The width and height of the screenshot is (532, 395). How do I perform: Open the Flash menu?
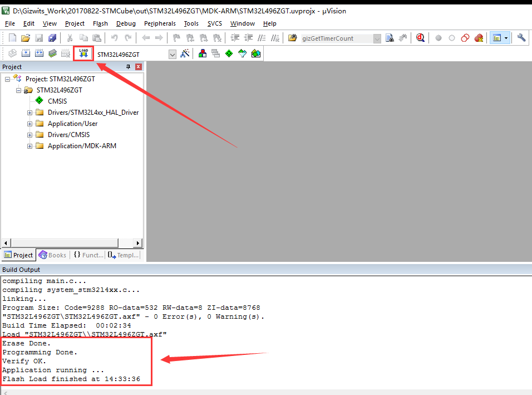[100, 23]
